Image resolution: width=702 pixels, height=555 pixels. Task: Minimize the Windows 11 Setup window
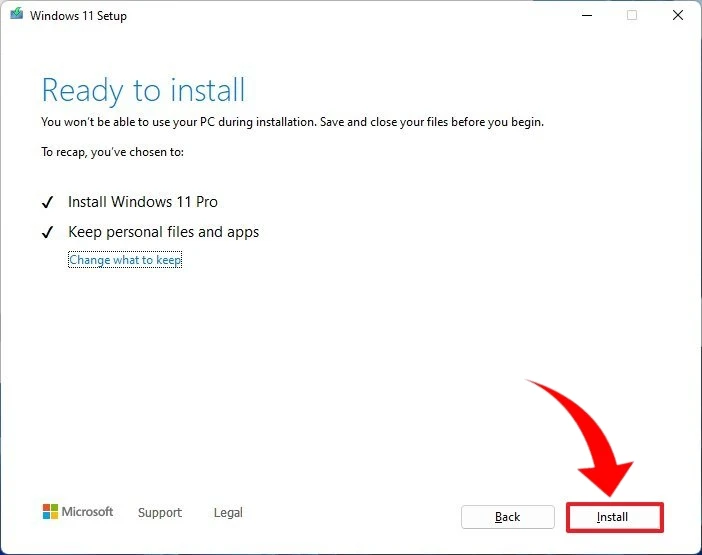coord(587,15)
